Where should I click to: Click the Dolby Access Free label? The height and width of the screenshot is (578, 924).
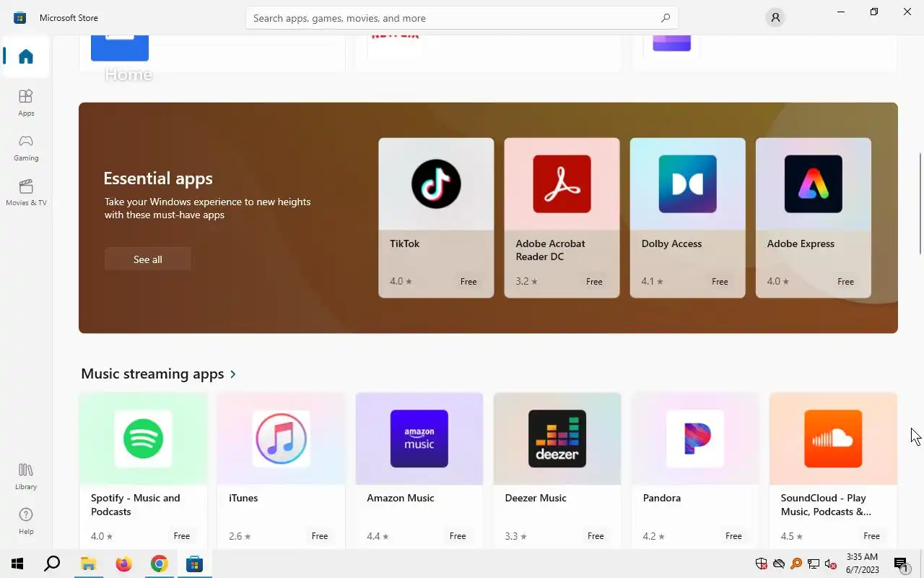click(x=720, y=282)
